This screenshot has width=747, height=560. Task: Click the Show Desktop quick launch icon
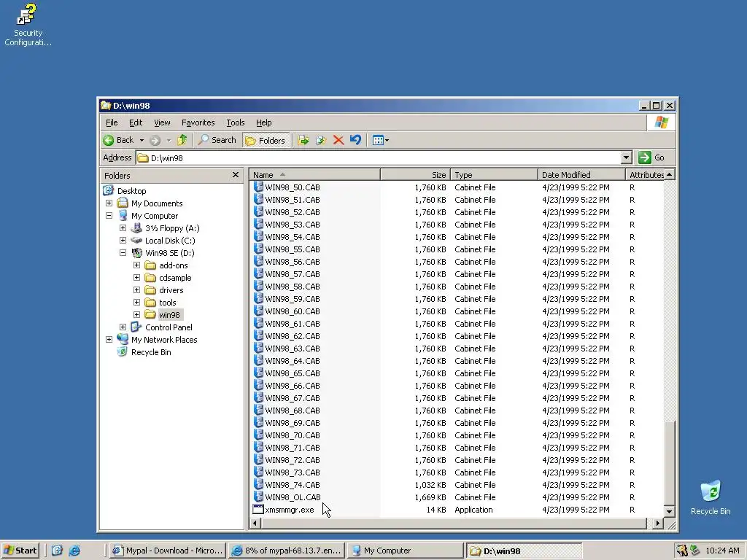coord(57,551)
